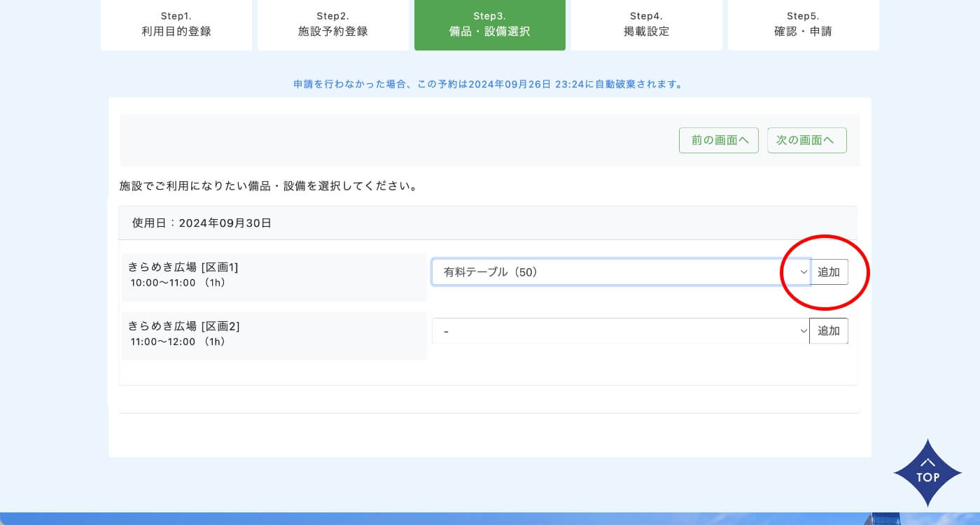
Task: Click the chevron arrow on 区画1 dropdown
Action: [x=803, y=272]
